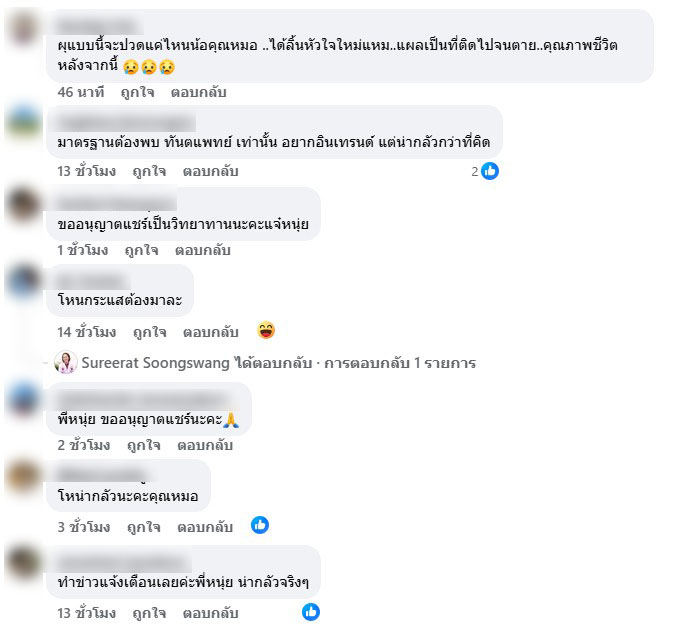The width and height of the screenshot is (692, 629).
Task: Open the top commenter's blurred avatar
Action: (23, 29)
